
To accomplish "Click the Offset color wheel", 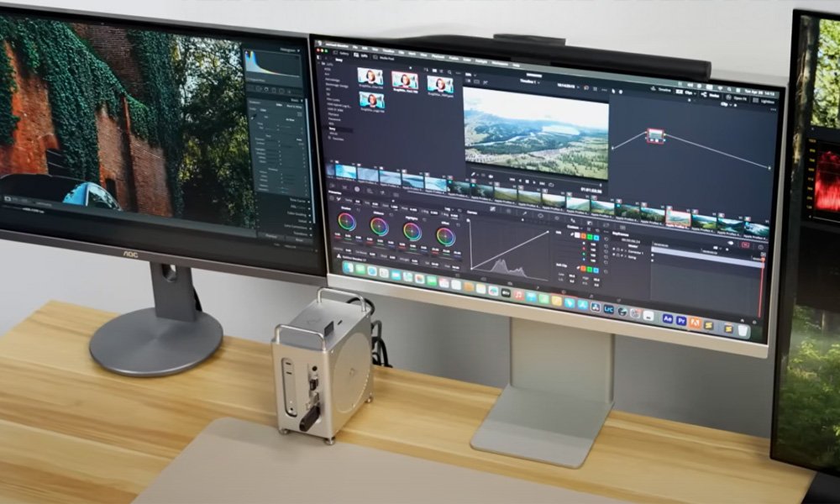I will coord(446,237).
